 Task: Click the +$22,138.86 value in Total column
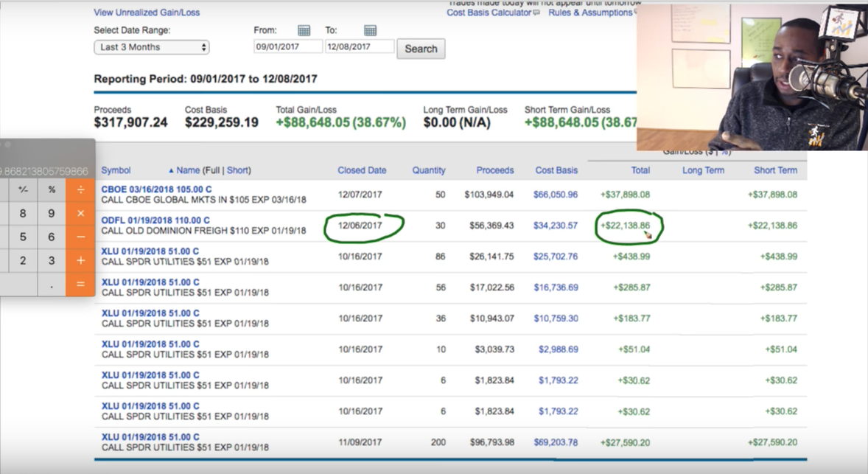point(625,226)
